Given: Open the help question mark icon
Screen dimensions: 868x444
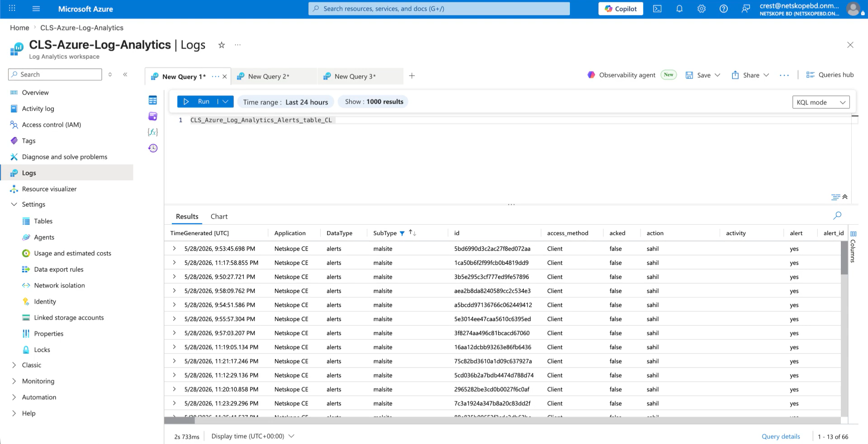Looking at the screenshot, I should tap(724, 9).
